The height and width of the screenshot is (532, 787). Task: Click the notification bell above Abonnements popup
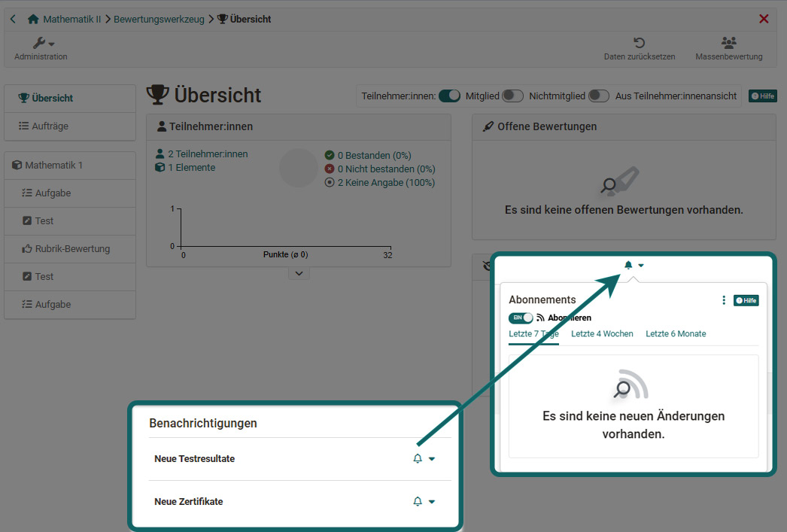tap(627, 265)
